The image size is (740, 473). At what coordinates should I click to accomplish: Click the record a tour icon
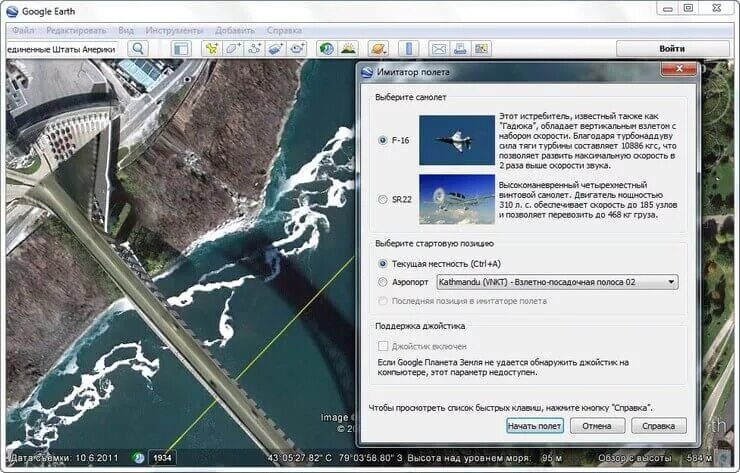(x=297, y=49)
